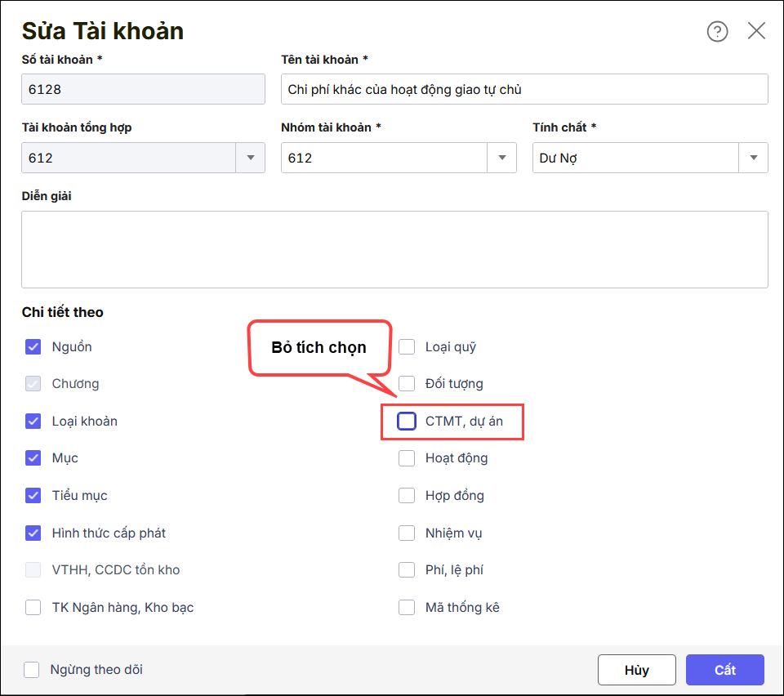Expand the Tài khoản tổng hợp dropdown

pyautogui.click(x=250, y=158)
